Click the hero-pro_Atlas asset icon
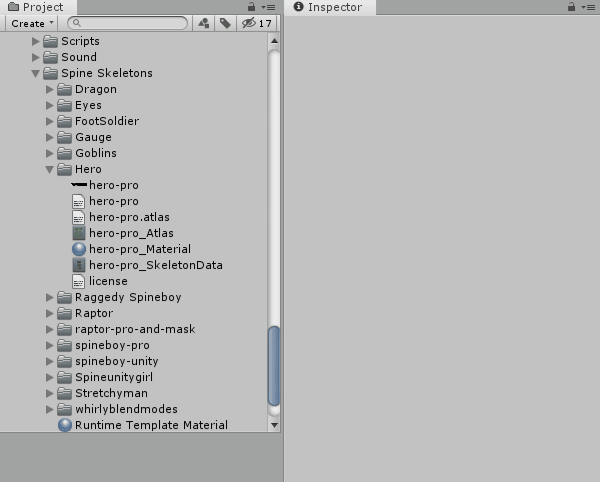Viewport: 600px width, 482px height. [79, 233]
